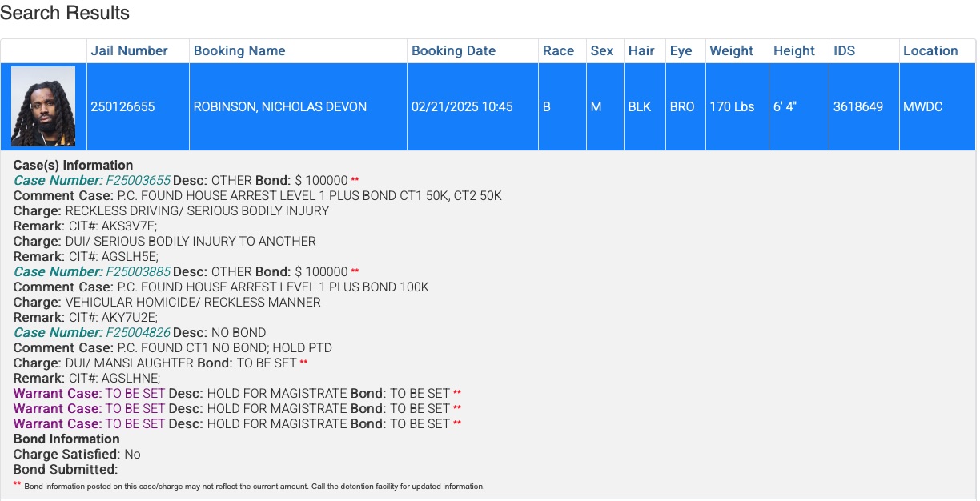Click the Jail Number column header
This screenshot has height=501, width=980.
tap(129, 50)
